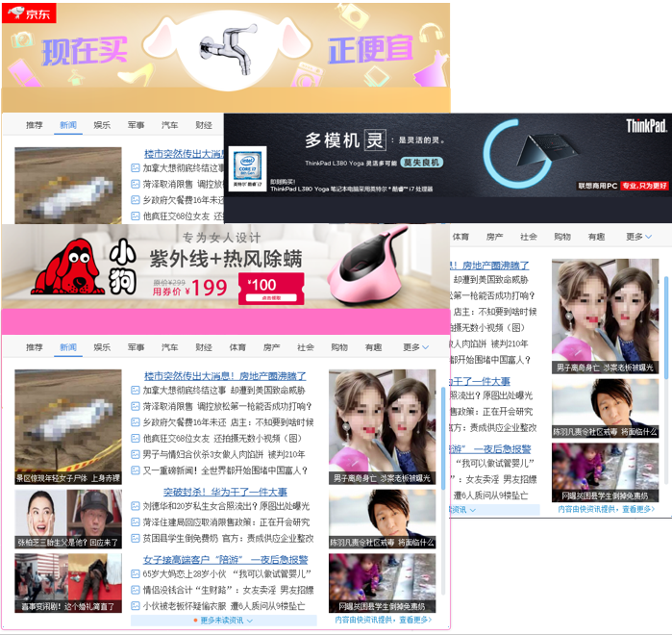Switch to 体育 tab in the front news window
This screenshot has width=672, height=635.
pos(237,347)
